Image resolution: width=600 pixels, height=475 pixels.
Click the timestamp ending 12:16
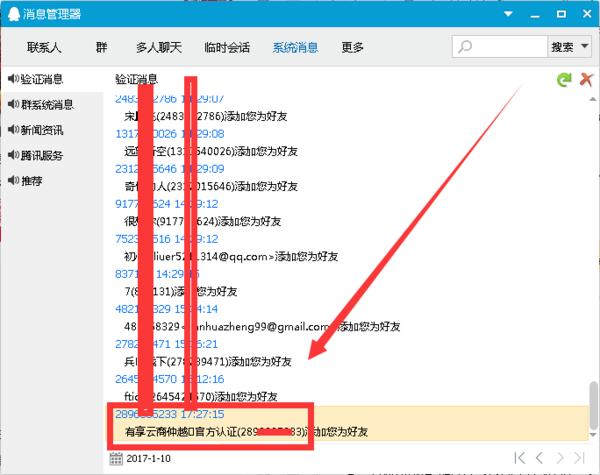pos(170,379)
